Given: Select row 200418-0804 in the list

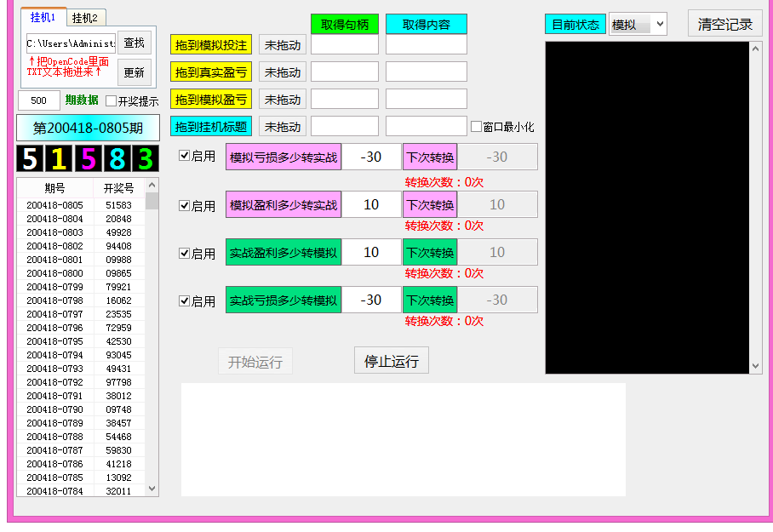Looking at the screenshot, I should (81, 219).
